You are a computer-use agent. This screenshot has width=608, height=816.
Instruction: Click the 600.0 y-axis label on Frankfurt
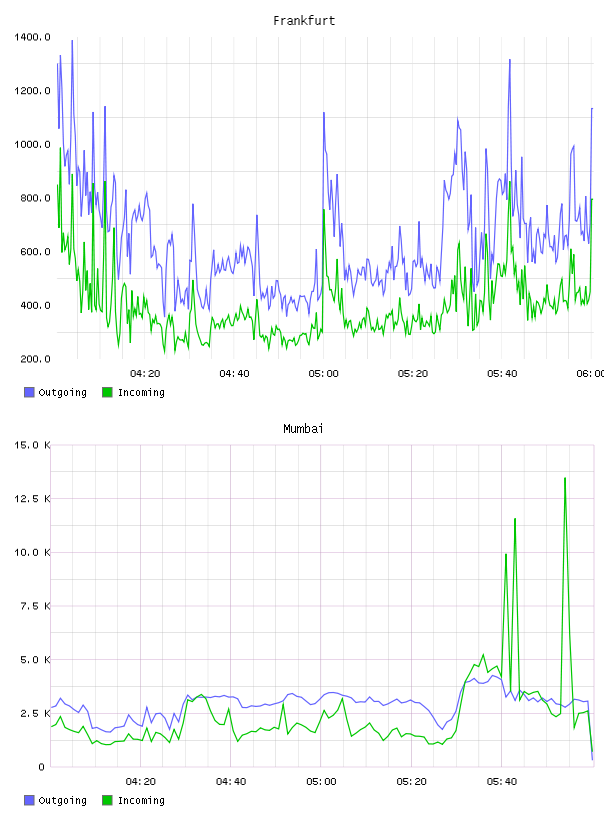[x=35, y=251]
